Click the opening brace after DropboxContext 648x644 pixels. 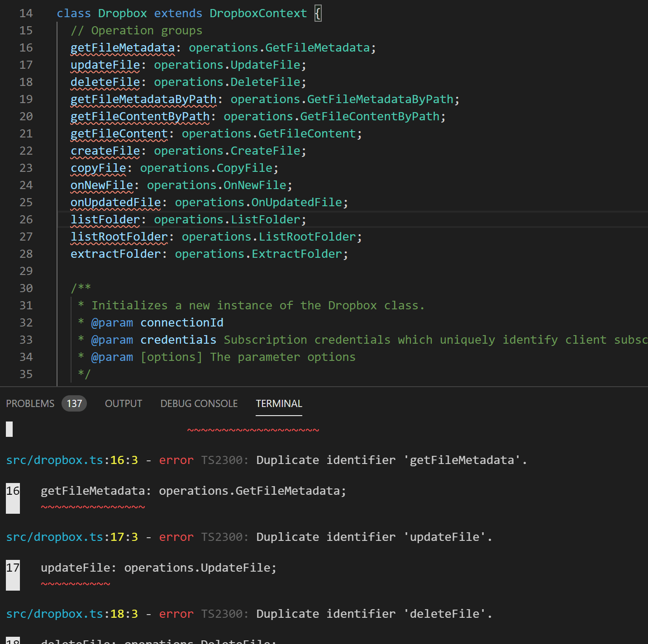[x=318, y=13]
